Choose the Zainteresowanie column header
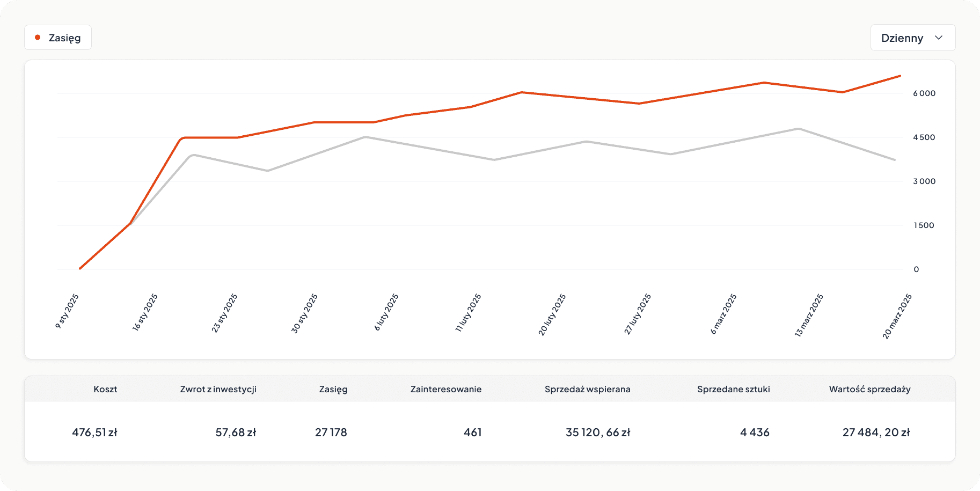Screen dimensions: 980x491 [446, 389]
